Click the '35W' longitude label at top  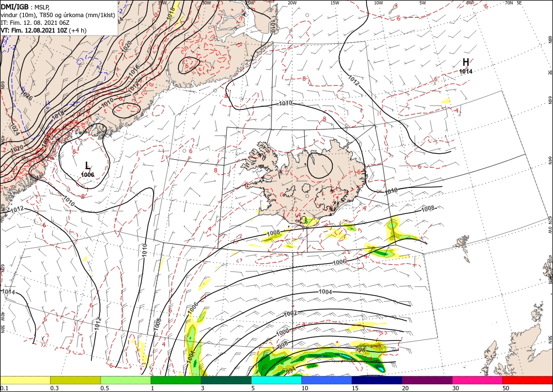pos(162,3)
